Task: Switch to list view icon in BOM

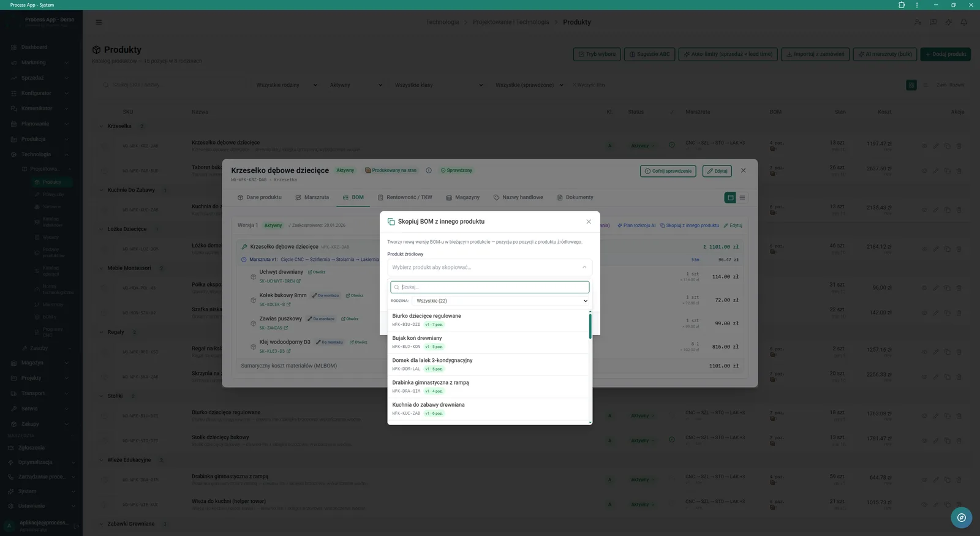Action: pyautogui.click(x=742, y=197)
